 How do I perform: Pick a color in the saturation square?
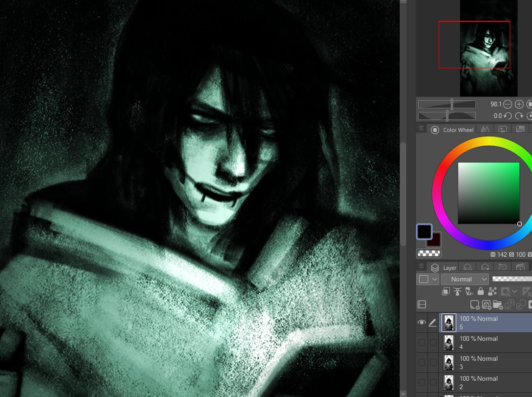488,193
